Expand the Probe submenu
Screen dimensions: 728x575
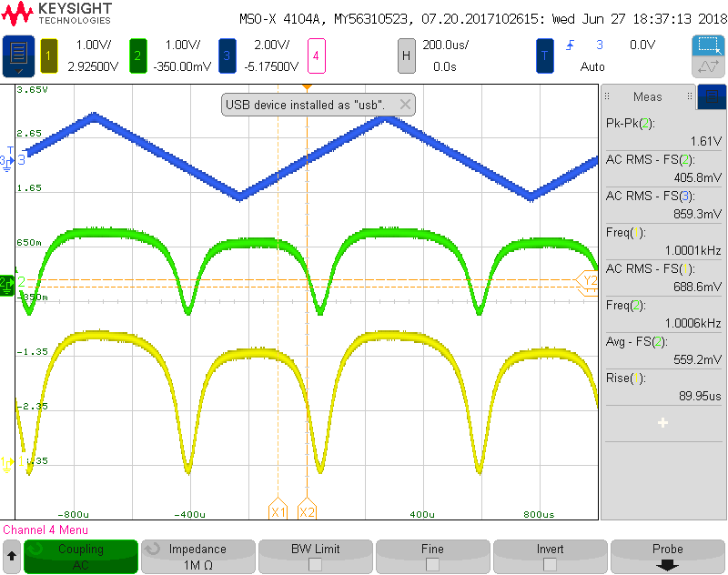[668, 557]
